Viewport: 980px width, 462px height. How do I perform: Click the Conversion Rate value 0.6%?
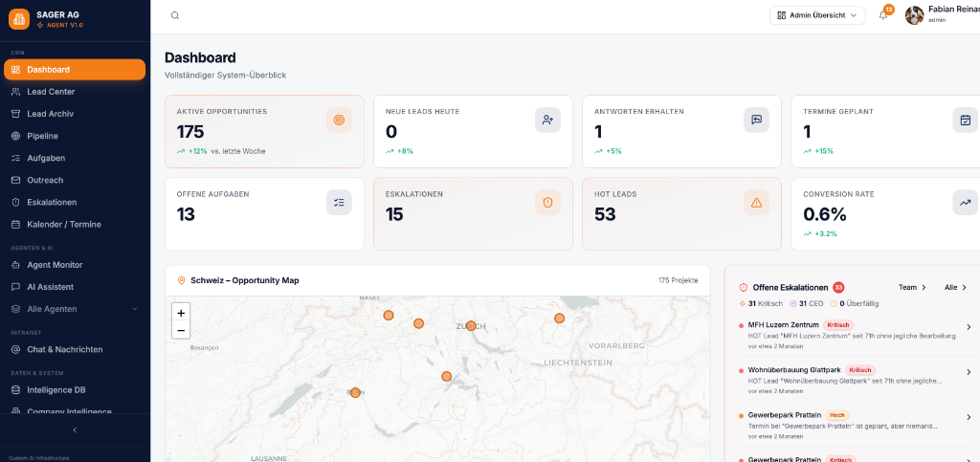[x=824, y=214]
